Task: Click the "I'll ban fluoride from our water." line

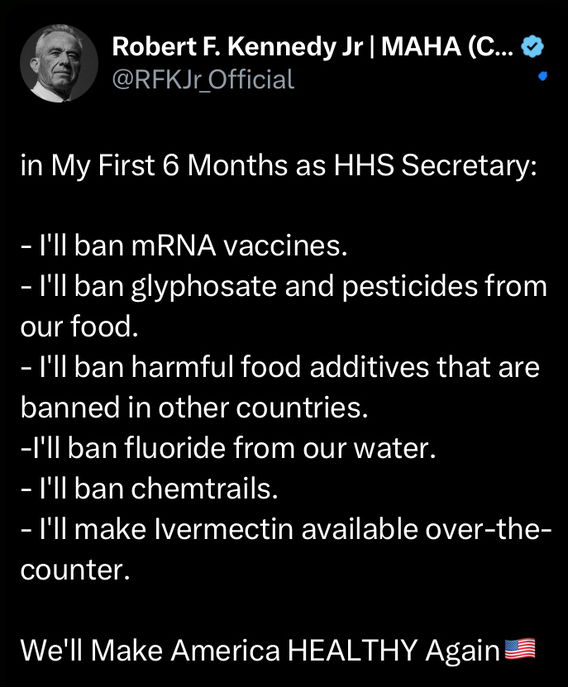Action: point(228,448)
